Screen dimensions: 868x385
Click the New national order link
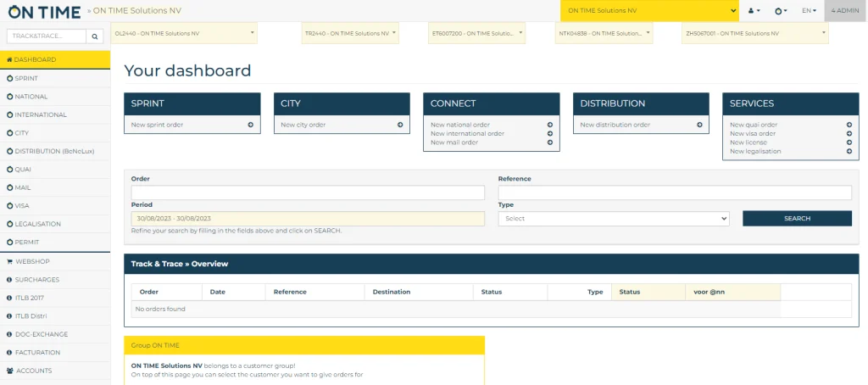(x=460, y=125)
